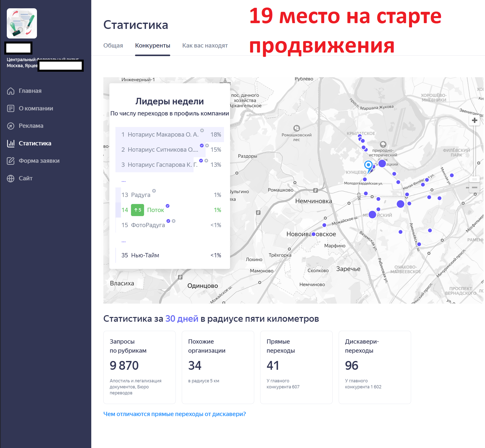485x448 pixels.
Task: Click the Реклама compass icon
Action: [11, 126]
